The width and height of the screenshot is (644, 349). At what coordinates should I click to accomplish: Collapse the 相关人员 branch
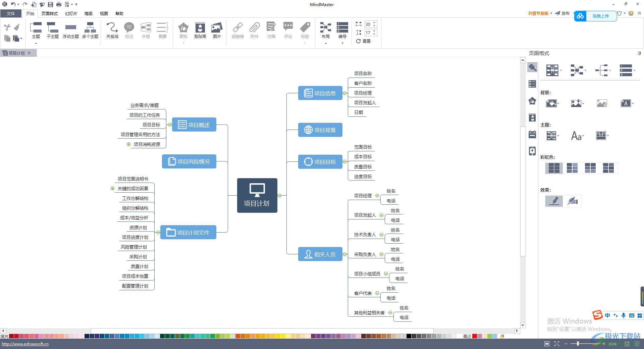[x=344, y=254]
